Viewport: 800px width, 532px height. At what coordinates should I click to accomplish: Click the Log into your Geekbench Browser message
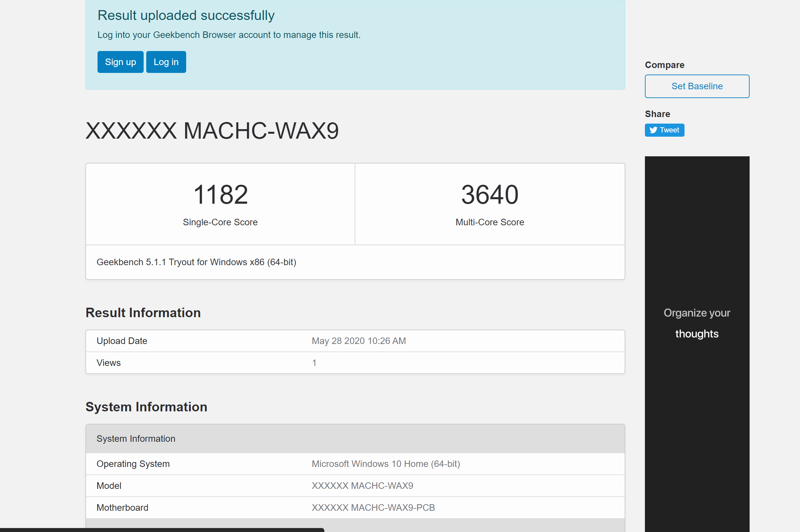click(x=229, y=35)
